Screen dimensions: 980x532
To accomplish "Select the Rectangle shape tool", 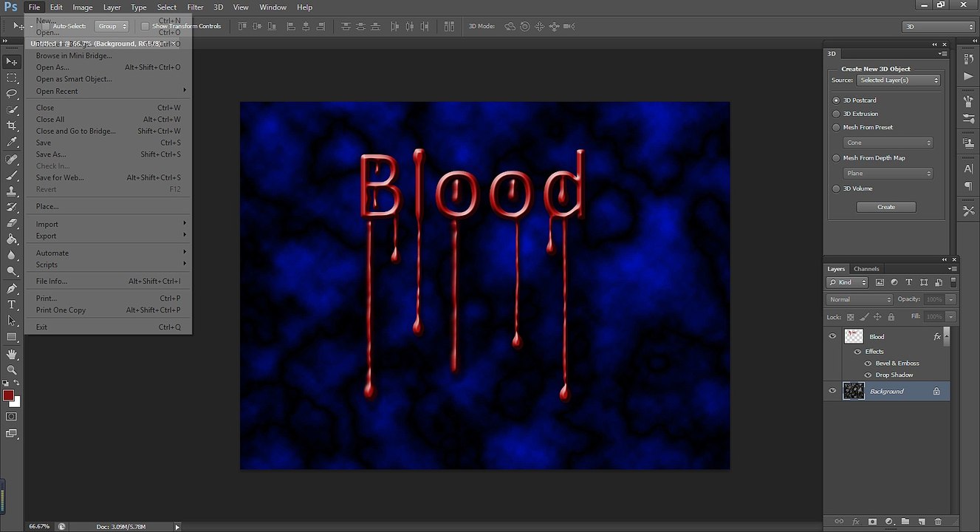I will [12, 337].
